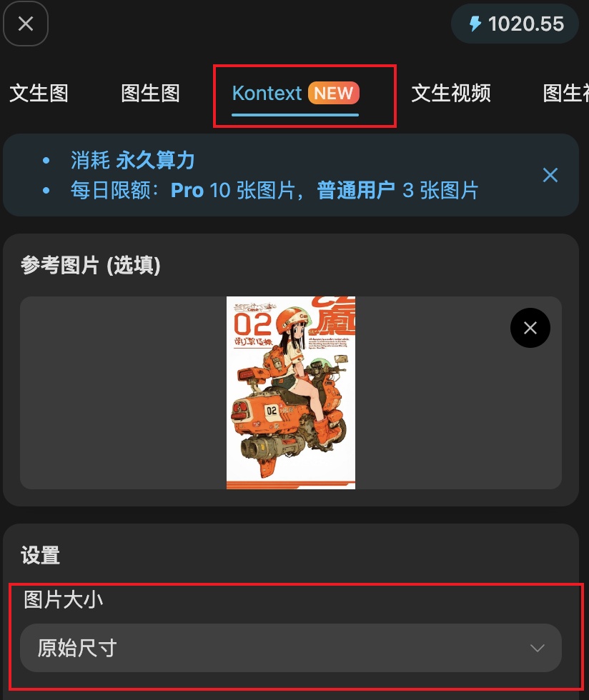Click the orange NEW badge on Kontext

334,93
